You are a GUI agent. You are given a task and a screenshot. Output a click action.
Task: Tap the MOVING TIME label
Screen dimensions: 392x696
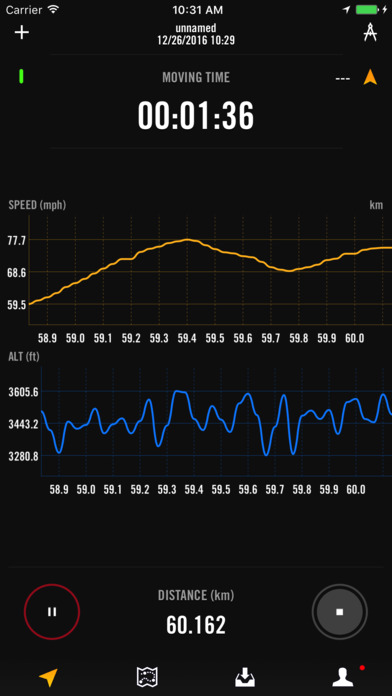click(x=196, y=77)
